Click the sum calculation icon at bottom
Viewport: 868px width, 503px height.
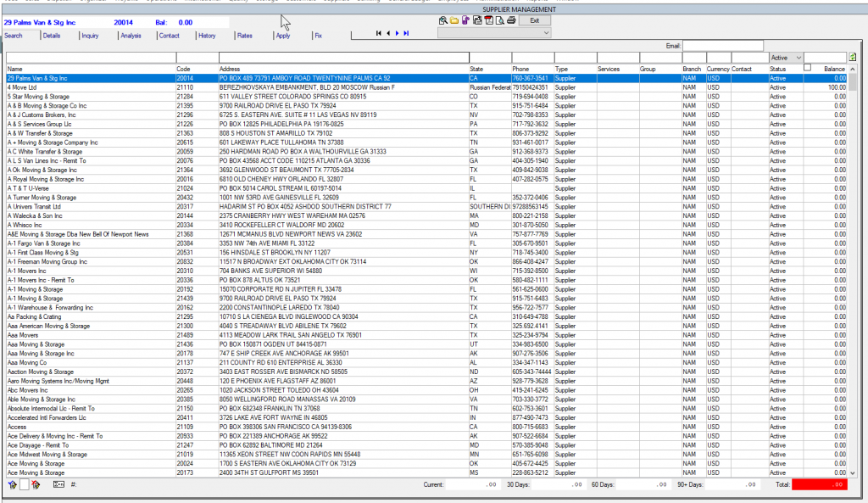[x=58, y=484]
